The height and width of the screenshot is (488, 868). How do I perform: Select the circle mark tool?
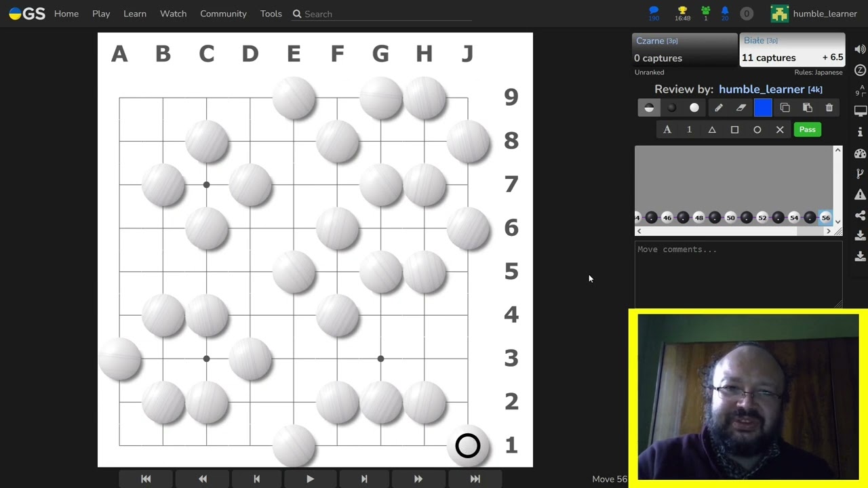pos(757,129)
